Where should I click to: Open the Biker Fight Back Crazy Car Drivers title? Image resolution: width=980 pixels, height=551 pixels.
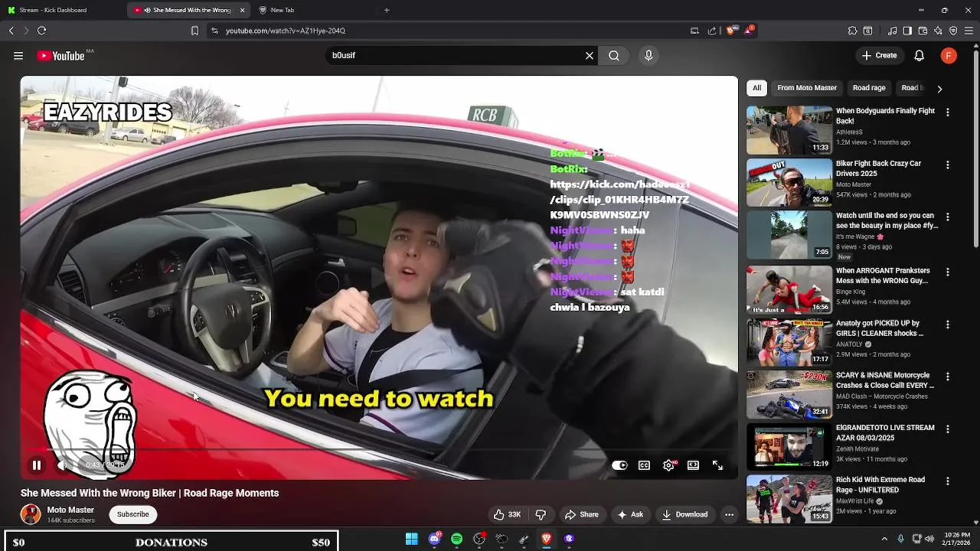[878, 168]
